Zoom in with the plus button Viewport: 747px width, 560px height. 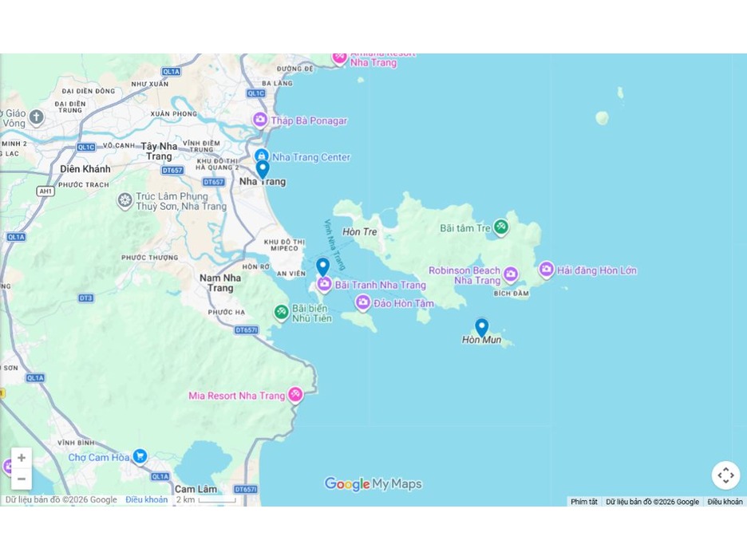point(22,458)
